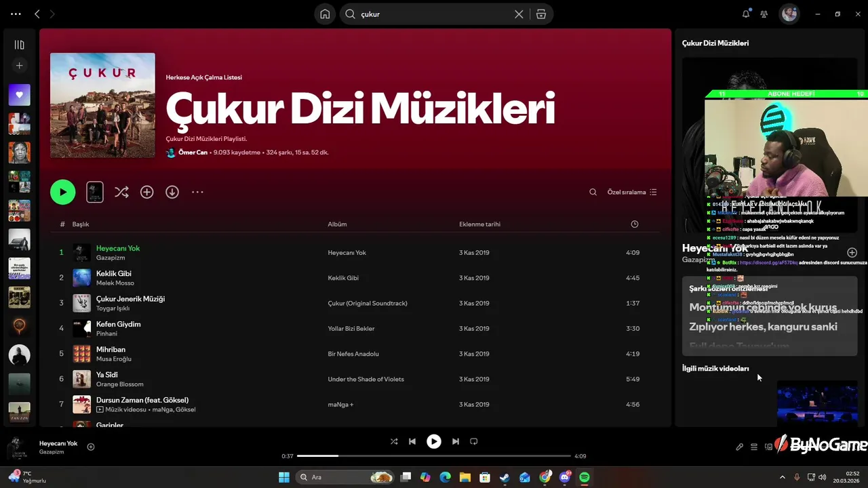
Task: Open Microsoft Edge from the taskbar
Action: click(445, 477)
